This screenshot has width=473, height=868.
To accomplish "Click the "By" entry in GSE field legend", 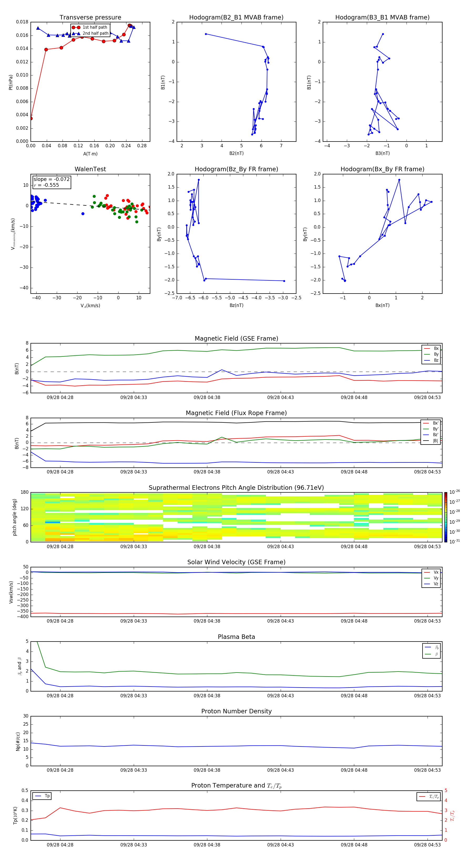I will [x=431, y=354].
